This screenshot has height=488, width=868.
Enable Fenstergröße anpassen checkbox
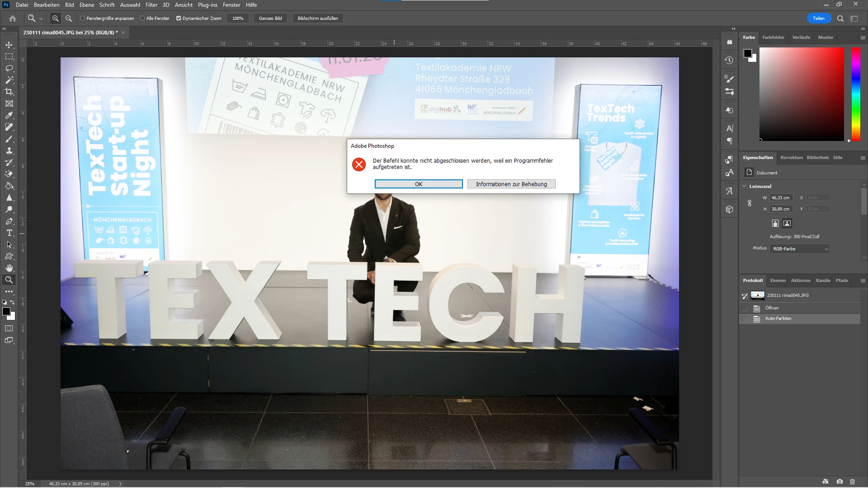coord(83,19)
